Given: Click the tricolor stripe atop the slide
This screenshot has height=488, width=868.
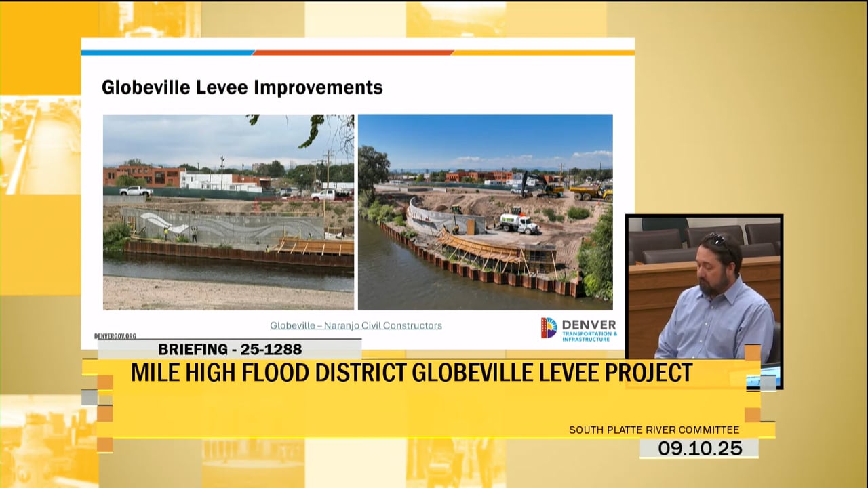Looking at the screenshot, I should click(x=357, y=52).
